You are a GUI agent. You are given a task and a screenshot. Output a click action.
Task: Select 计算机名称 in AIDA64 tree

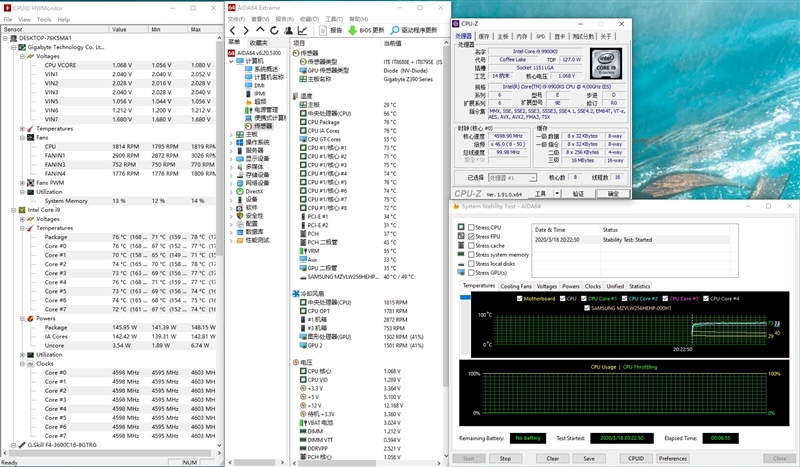point(268,77)
